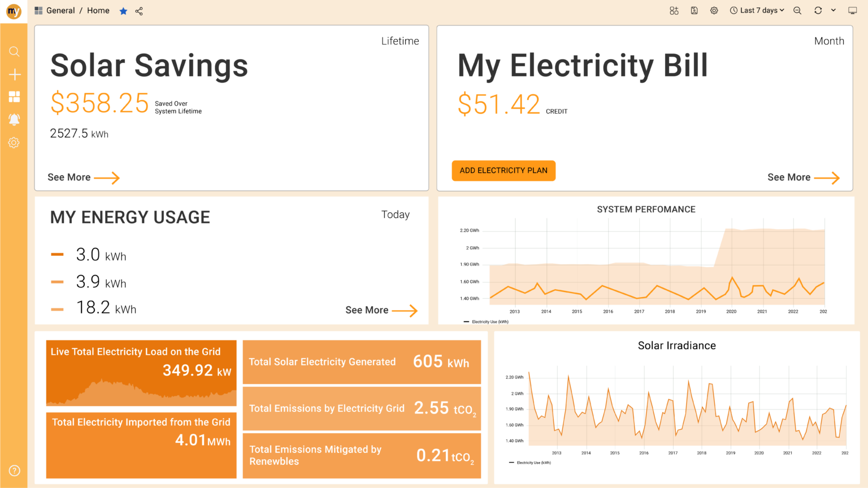Open the Dashboards sidebar icon

[14, 97]
